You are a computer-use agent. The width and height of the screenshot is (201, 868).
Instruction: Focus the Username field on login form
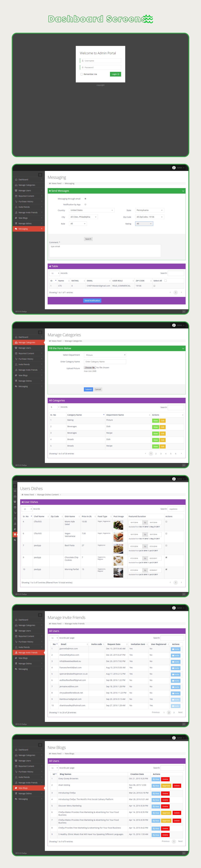(x=100, y=61)
